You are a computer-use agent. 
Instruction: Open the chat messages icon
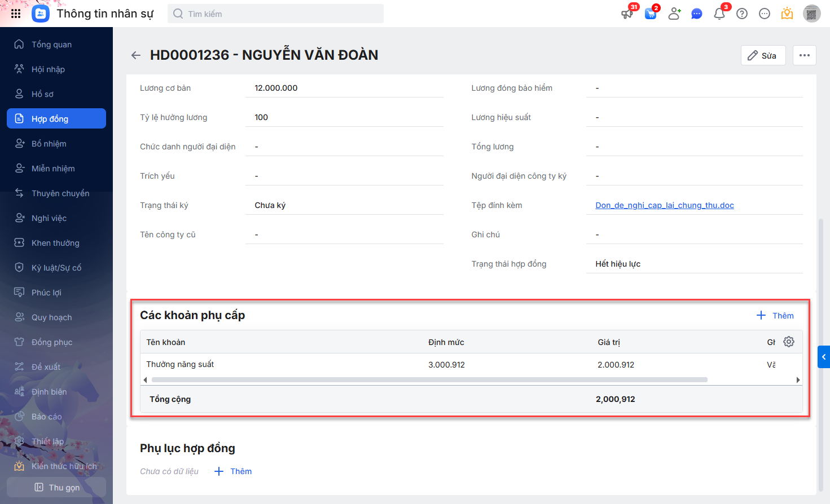pyautogui.click(x=697, y=14)
